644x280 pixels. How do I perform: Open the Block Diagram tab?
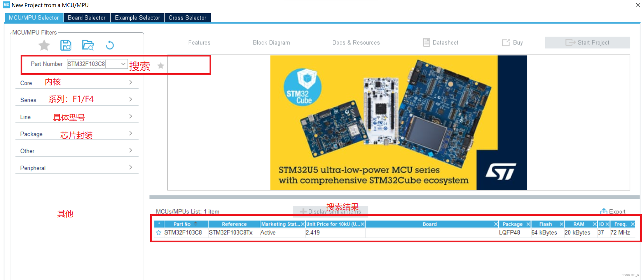271,43
